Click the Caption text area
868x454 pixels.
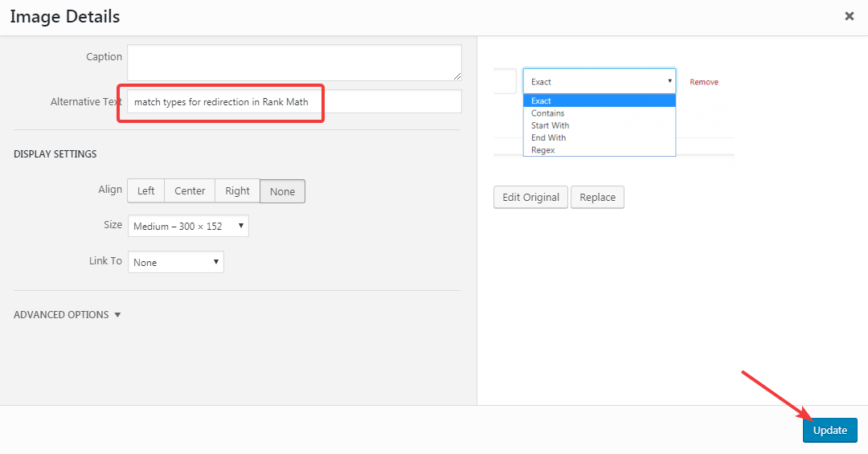click(294, 63)
